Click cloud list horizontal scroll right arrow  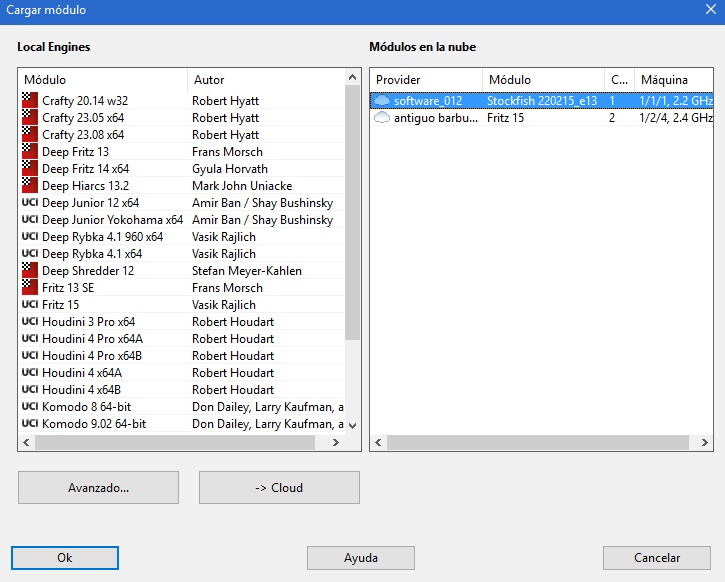705,442
